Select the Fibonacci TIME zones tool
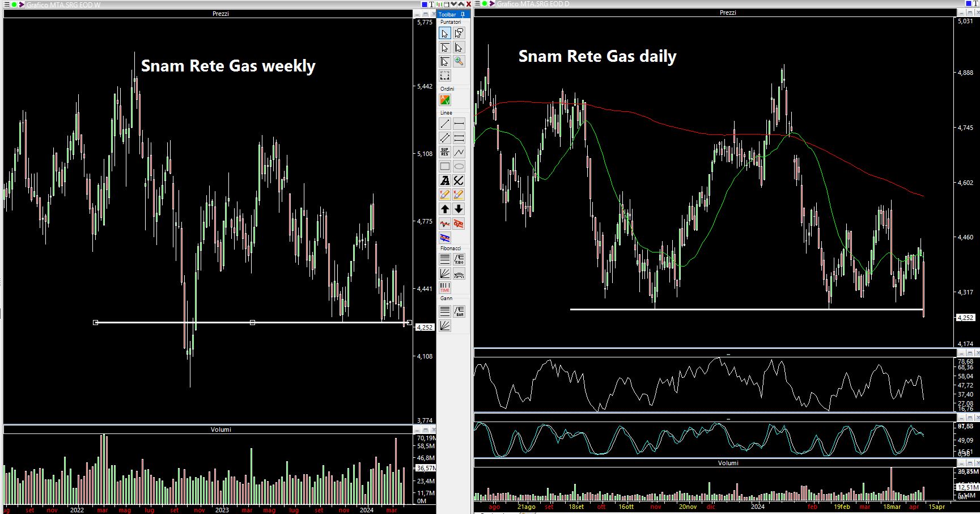The image size is (980, 514). point(445,288)
